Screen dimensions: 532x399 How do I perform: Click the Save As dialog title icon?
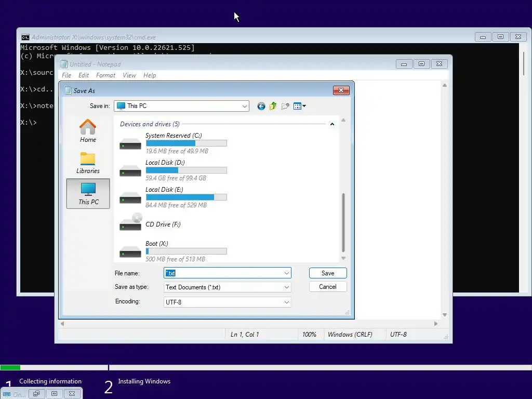pyautogui.click(x=68, y=90)
